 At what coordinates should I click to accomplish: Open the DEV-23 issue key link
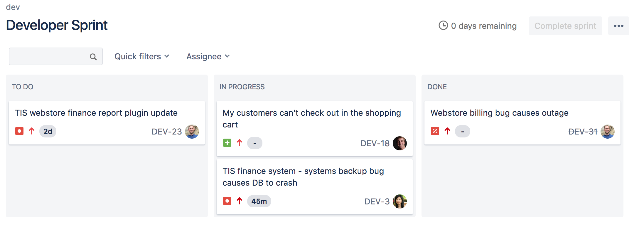pyautogui.click(x=166, y=132)
